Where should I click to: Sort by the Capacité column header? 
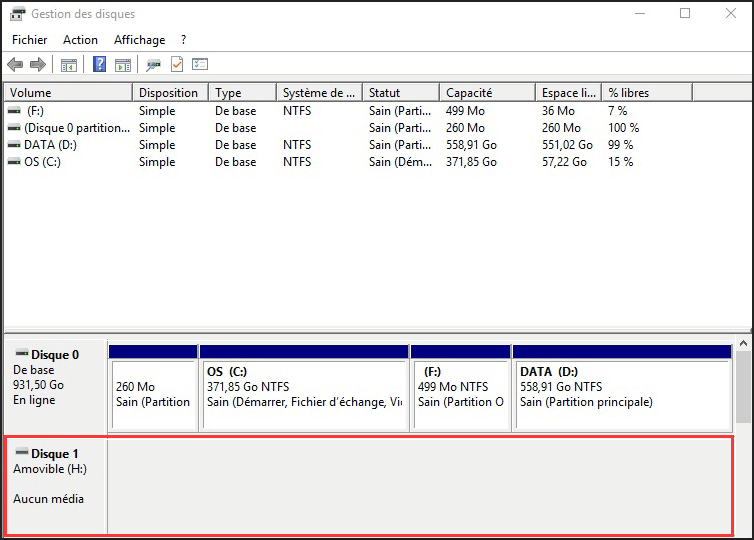(486, 93)
